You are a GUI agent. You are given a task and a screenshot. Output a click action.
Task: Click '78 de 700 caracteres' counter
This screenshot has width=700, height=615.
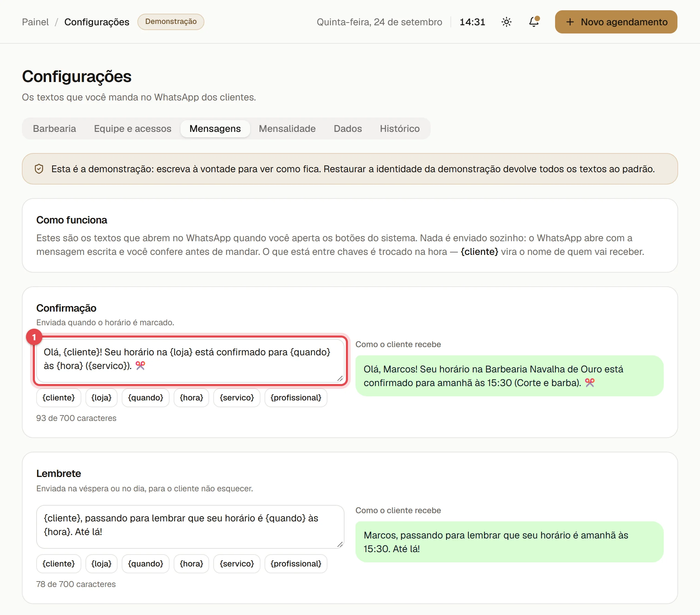pos(76,584)
